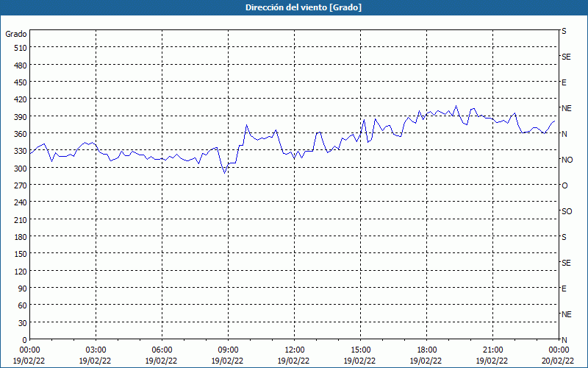
Task: Click the 'Dirección del viento [Grado]' chart title
Action: pyautogui.click(x=304, y=7)
